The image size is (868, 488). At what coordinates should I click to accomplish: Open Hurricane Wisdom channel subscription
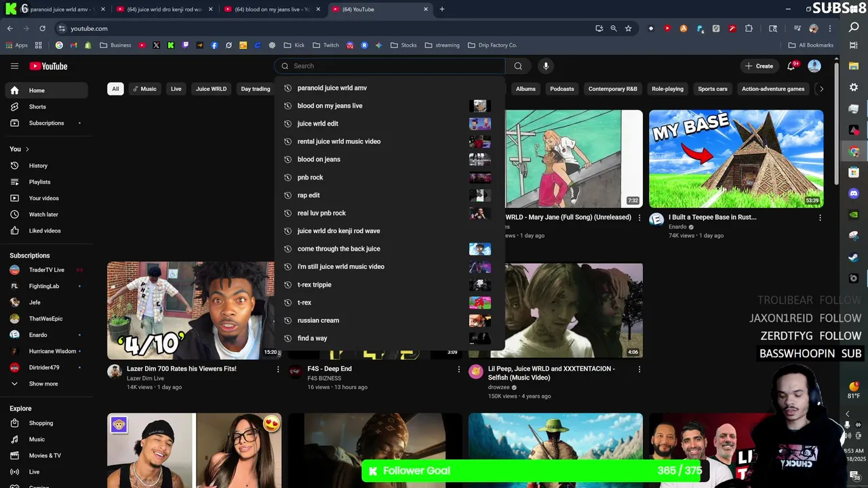(x=46, y=351)
